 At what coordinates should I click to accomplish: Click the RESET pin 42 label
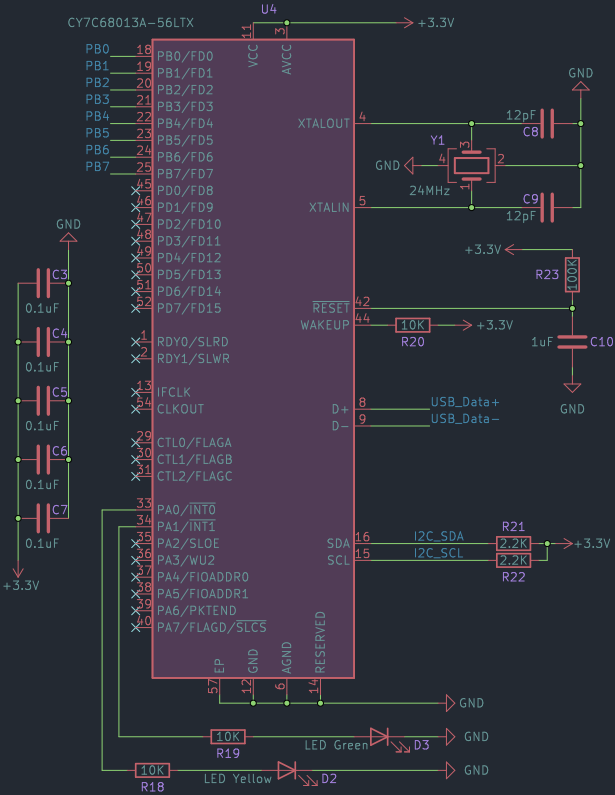tap(331, 308)
